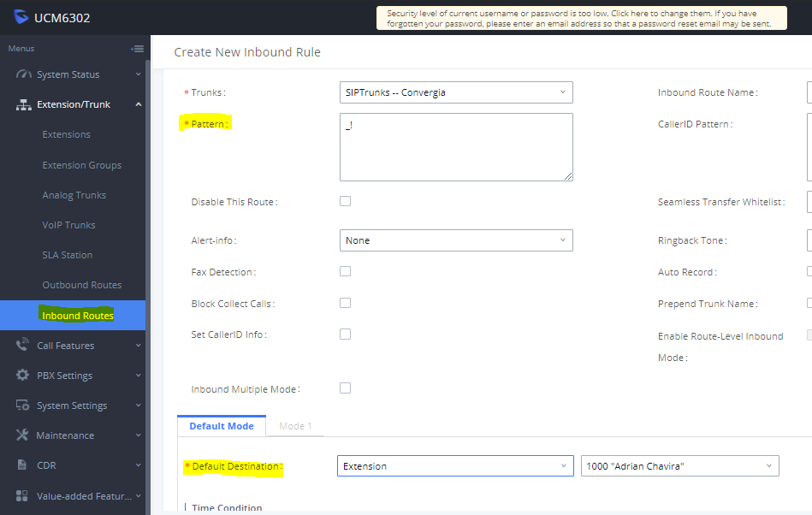812x515 pixels.
Task: Click the PBX Settings gear icon
Action: click(x=22, y=376)
